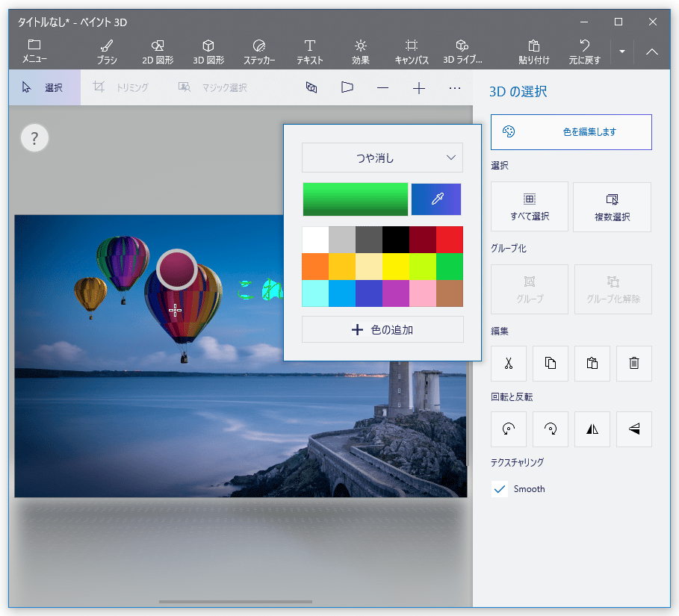679x616 pixels.
Task: Expand the ribbon overflow dropdown arrow
Action: click(622, 52)
